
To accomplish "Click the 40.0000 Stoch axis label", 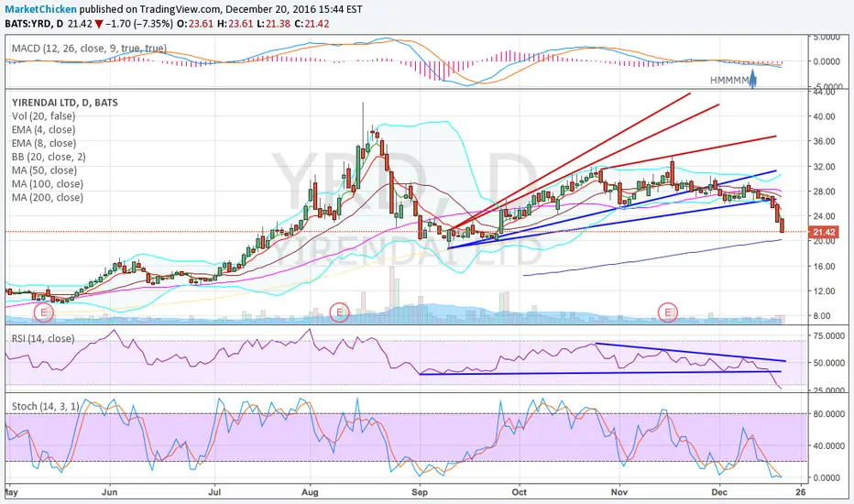I will click(829, 445).
